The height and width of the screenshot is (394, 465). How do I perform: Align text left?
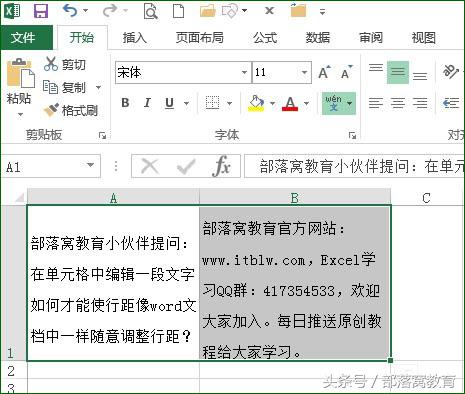click(x=376, y=103)
